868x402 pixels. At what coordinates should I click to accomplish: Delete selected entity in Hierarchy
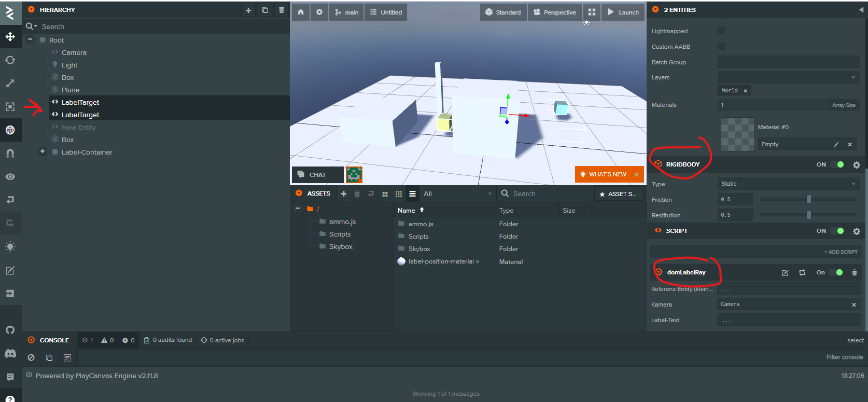point(282,10)
